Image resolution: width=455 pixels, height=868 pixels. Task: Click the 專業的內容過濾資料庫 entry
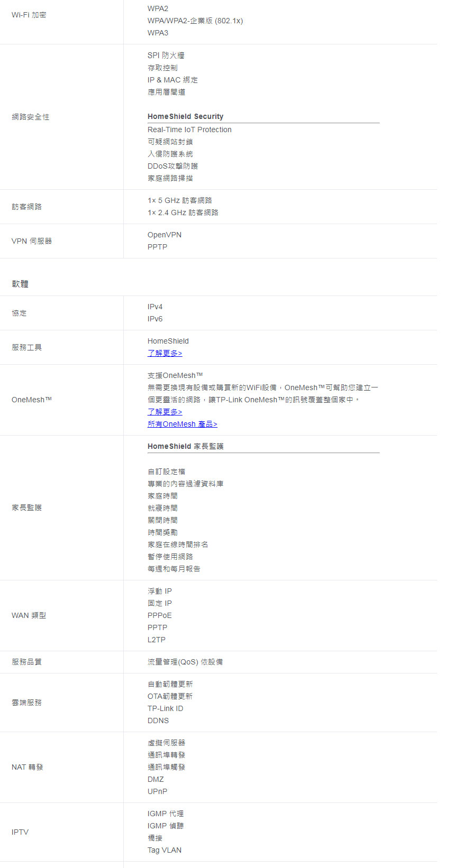click(x=185, y=484)
